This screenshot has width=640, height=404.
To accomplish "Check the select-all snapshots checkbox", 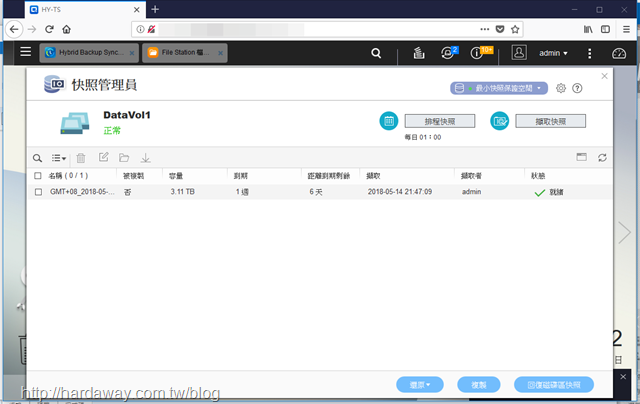I will coord(38,175).
